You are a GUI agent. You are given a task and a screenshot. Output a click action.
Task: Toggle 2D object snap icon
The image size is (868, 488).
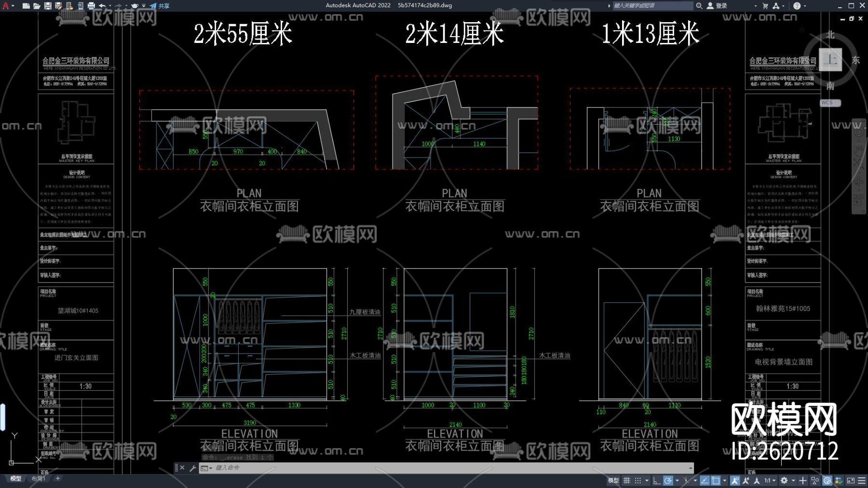[716, 481]
